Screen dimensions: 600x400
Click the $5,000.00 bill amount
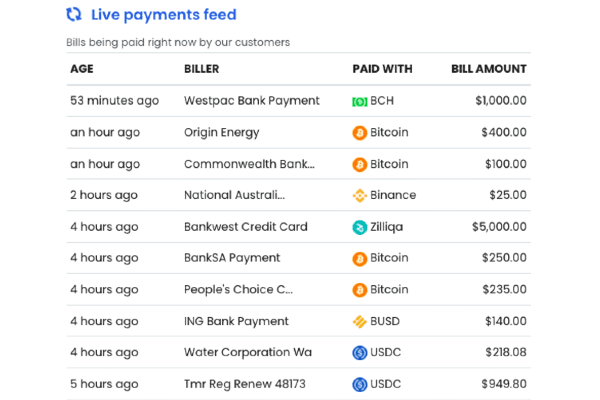pos(496,227)
